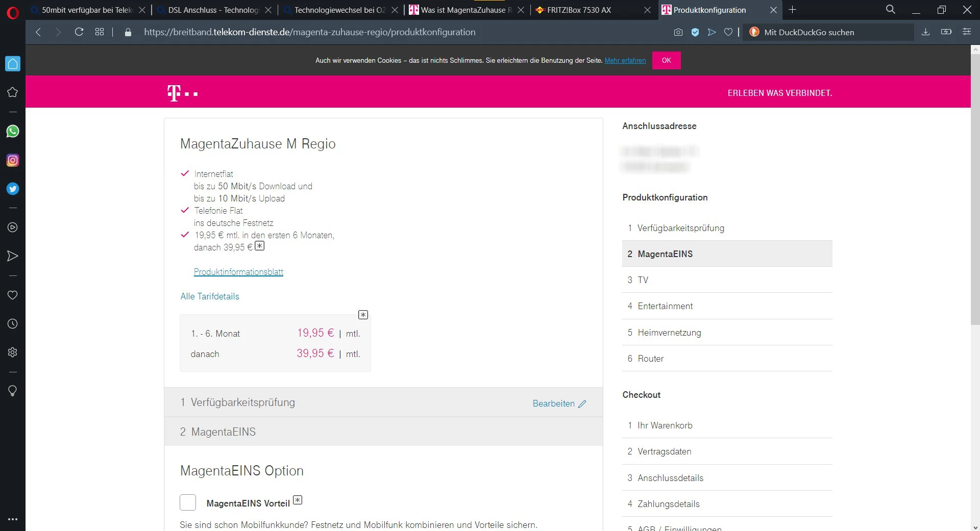
Task: Go back to the previous page
Action: (x=38, y=32)
